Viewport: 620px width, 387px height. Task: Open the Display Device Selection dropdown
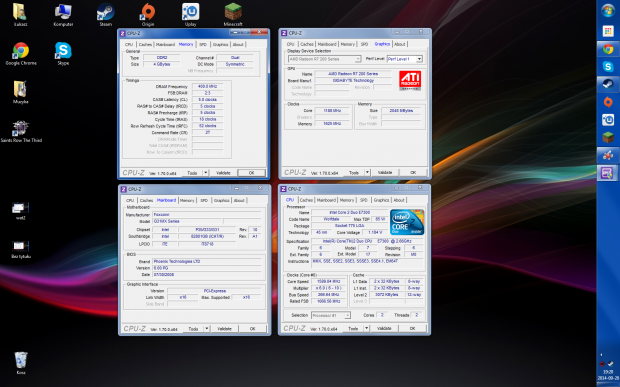[324, 59]
